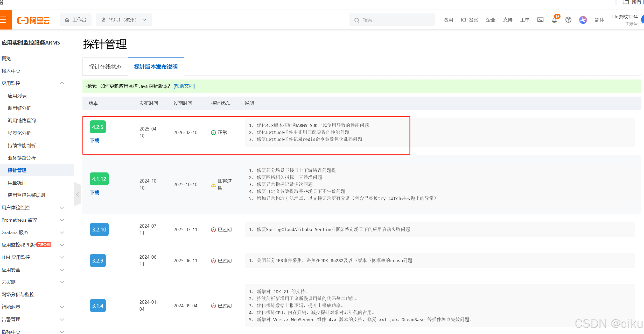644x334 pixels.
Task: Open 调用链路查询 in the sidebar
Action: click(x=22, y=121)
